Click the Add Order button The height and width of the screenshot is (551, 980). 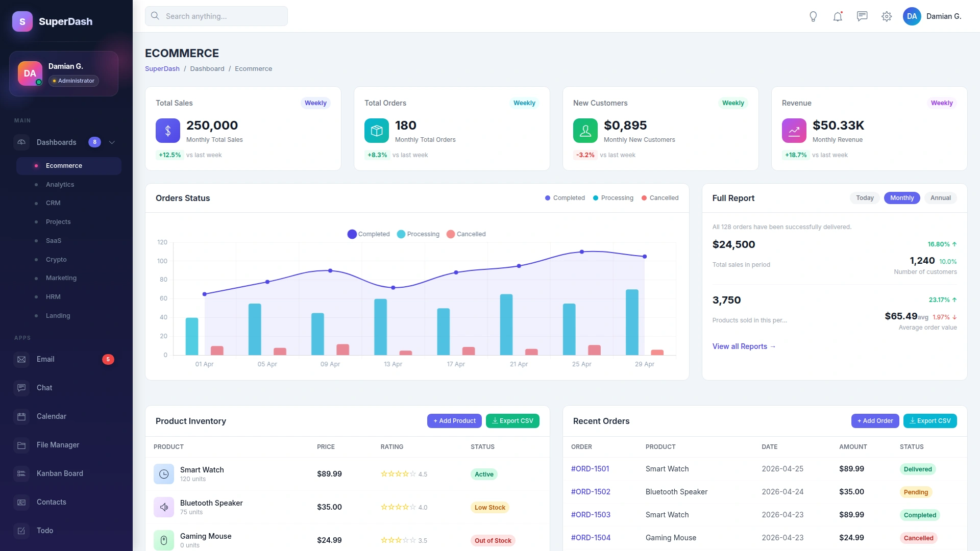875,421
